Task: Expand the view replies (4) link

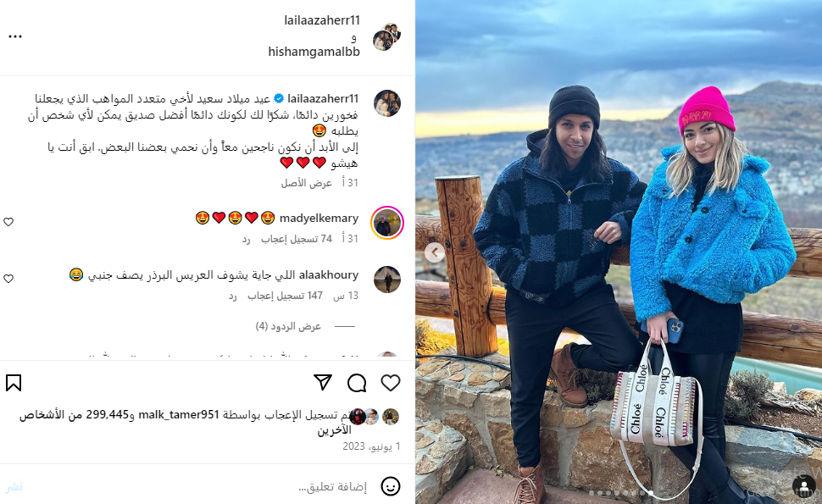Action: tap(288, 326)
